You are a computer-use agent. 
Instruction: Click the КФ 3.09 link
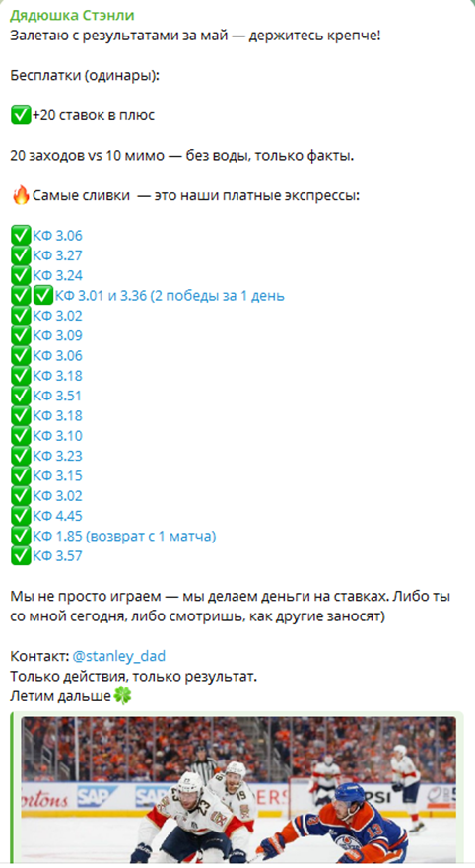coord(57,335)
